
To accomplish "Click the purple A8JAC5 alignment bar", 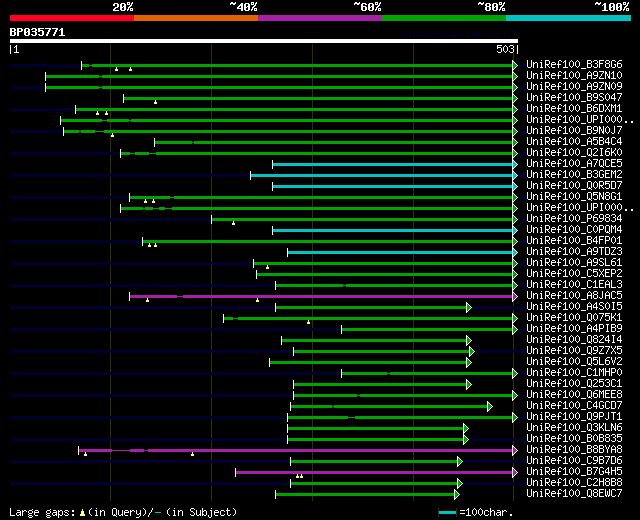I will [x=321, y=296].
